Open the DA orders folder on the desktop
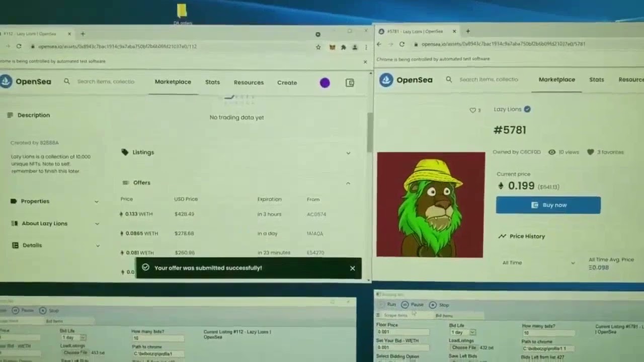The height and width of the screenshot is (362, 644). click(182, 14)
